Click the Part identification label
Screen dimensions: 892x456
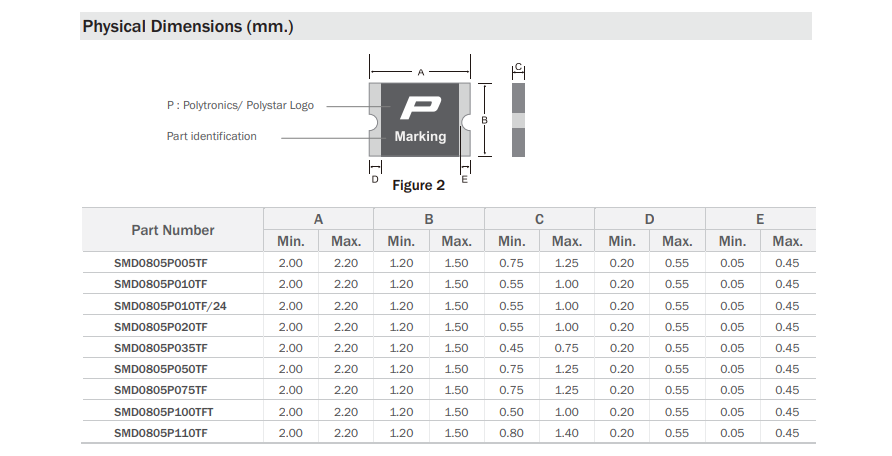tap(212, 136)
